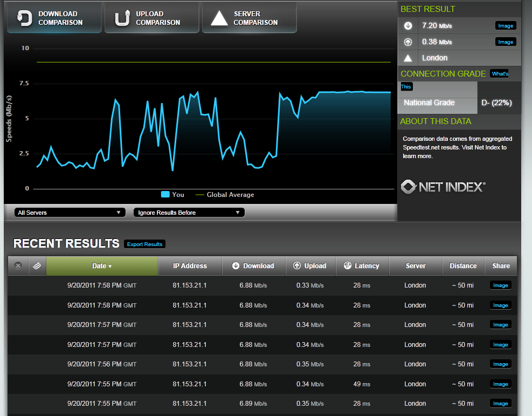Switch to the Upload Comparison tab
The width and height of the screenshot is (532, 416).
point(151,18)
